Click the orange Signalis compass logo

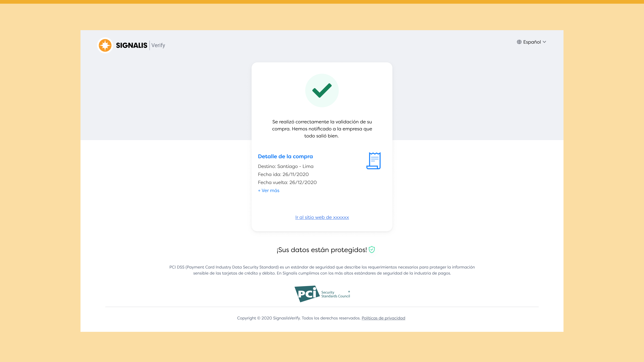coord(105,45)
